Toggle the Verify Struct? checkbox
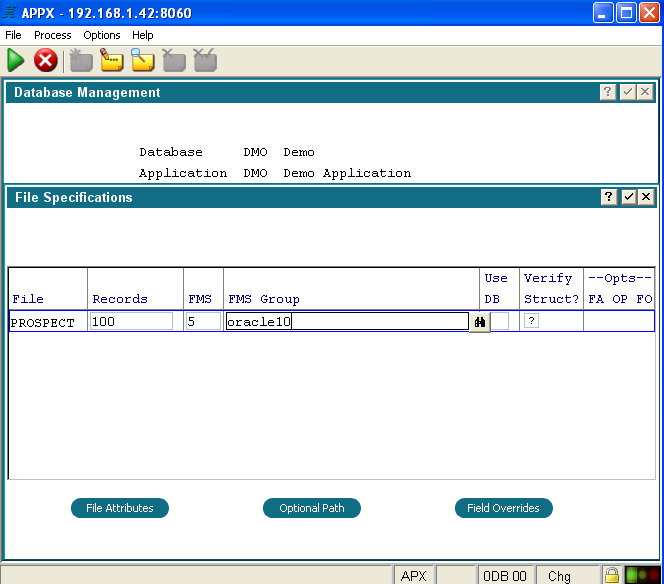This screenshot has height=584, width=664. [532, 321]
